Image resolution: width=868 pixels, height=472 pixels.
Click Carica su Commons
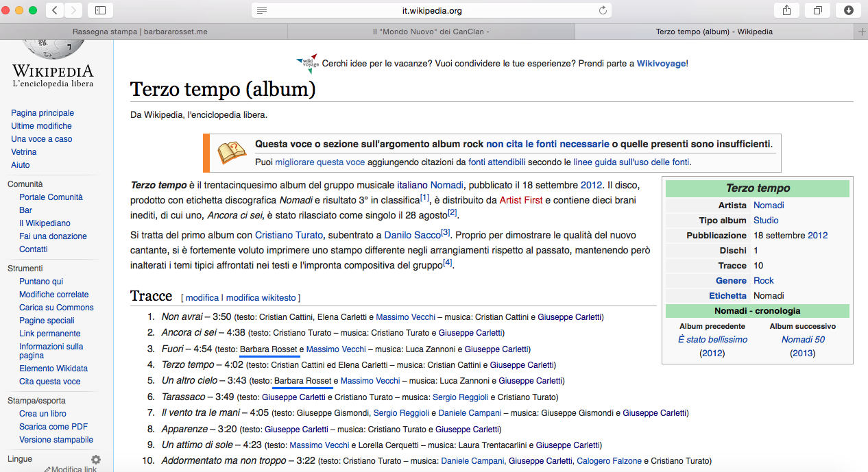tap(56, 308)
